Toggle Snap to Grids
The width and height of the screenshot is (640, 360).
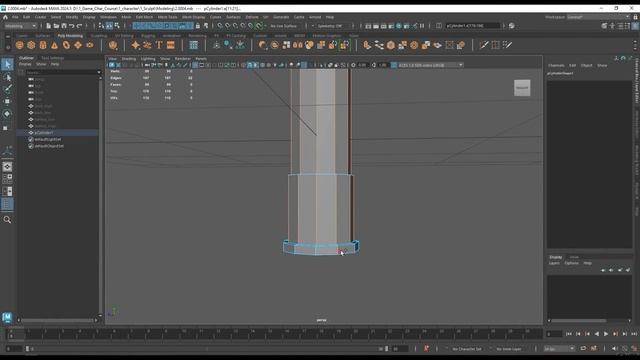click(x=220, y=26)
